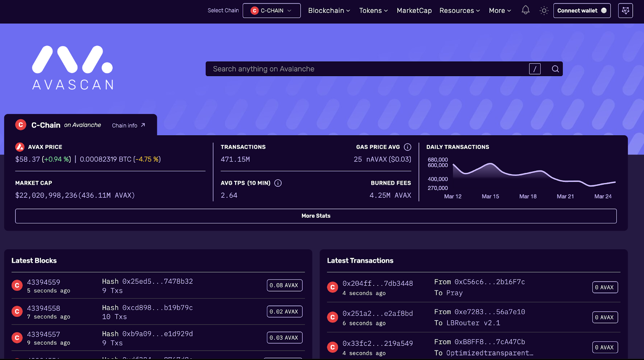644x360 pixels.
Task: Open transaction 0x251a2...e2af8bd
Action: click(x=378, y=314)
